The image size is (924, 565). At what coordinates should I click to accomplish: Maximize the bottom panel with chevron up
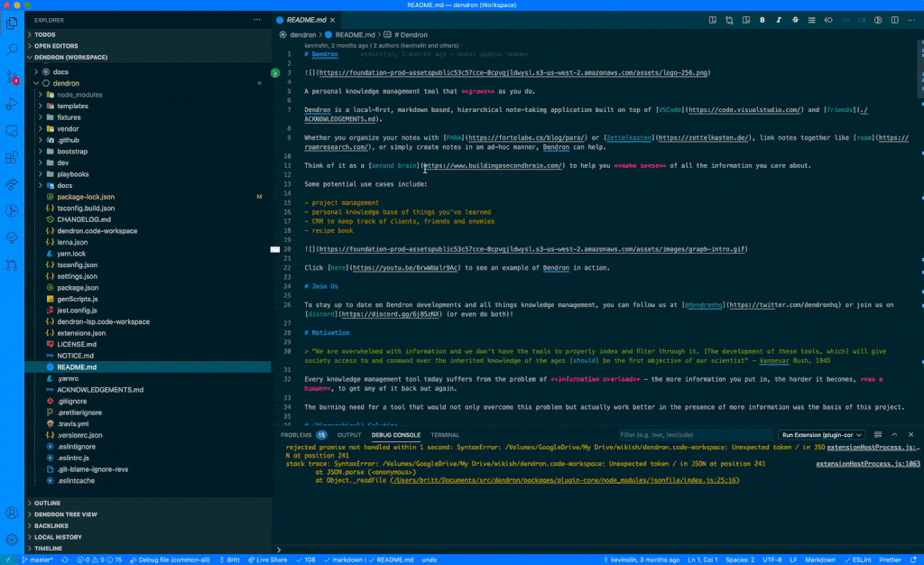coord(894,435)
